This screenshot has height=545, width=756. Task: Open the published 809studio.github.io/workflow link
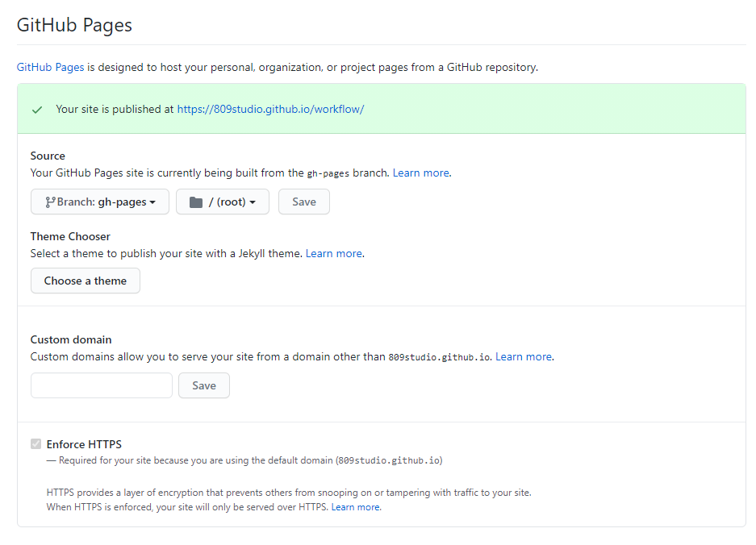[270, 109]
